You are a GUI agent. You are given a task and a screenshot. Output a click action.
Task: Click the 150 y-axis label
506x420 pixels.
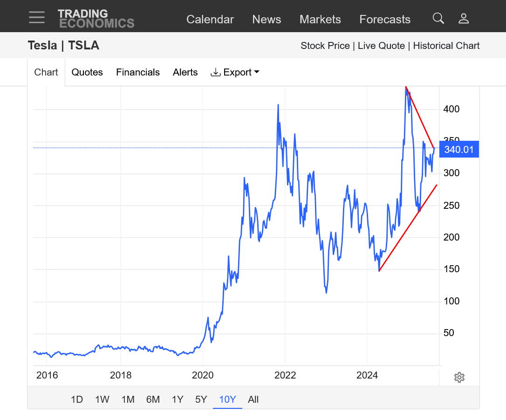point(451,269)
